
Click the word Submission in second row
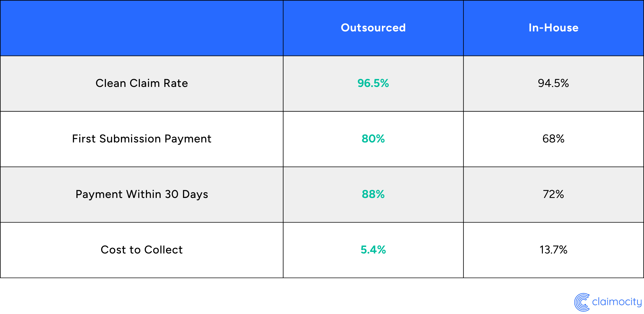click(130, 139)
